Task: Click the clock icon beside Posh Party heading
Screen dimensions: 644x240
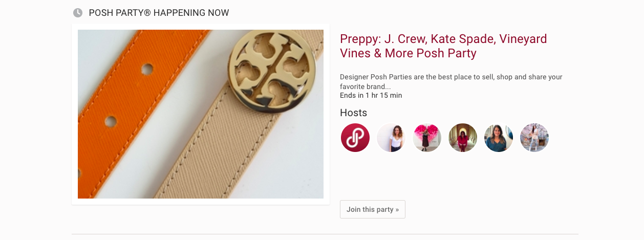Action: pyautogui.click(x=78, y=13)
